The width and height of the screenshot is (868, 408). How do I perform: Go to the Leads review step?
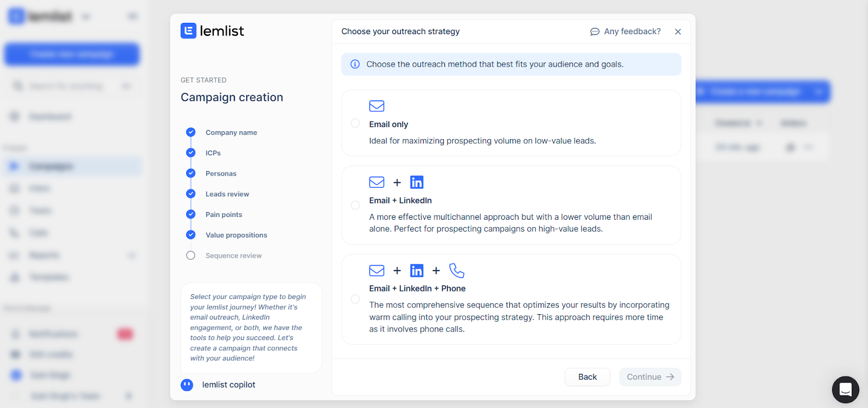point(227,194)
